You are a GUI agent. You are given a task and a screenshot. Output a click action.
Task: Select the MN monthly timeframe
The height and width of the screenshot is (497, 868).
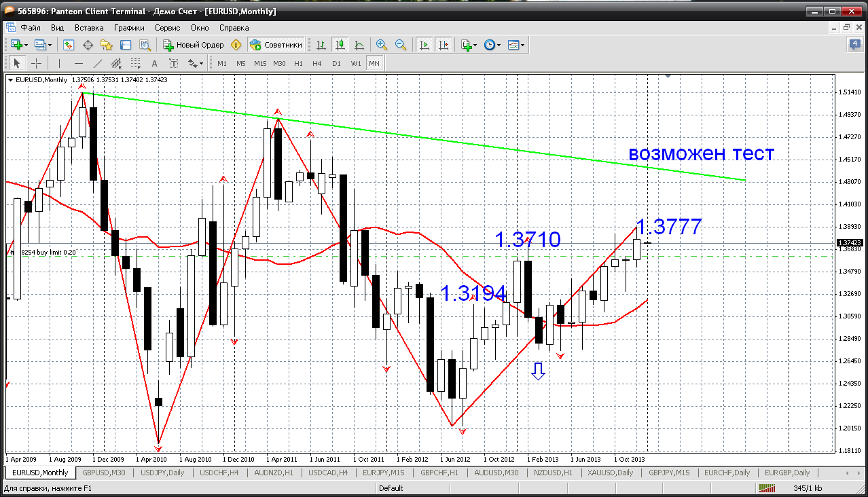point(374,63)
